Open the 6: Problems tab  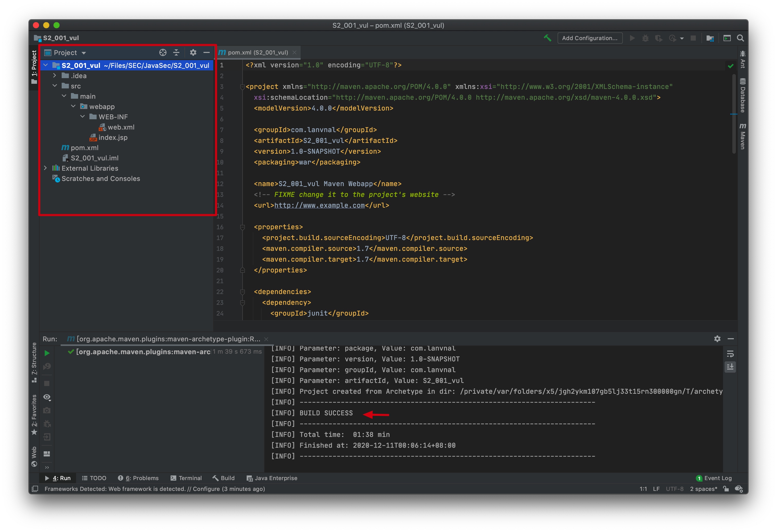click(138, 478)
